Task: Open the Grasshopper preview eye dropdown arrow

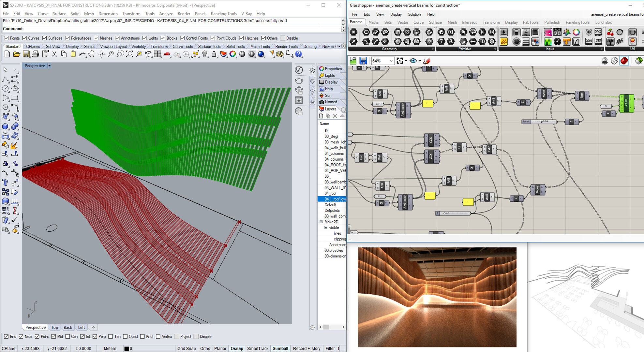Action: tap(420, 61)
